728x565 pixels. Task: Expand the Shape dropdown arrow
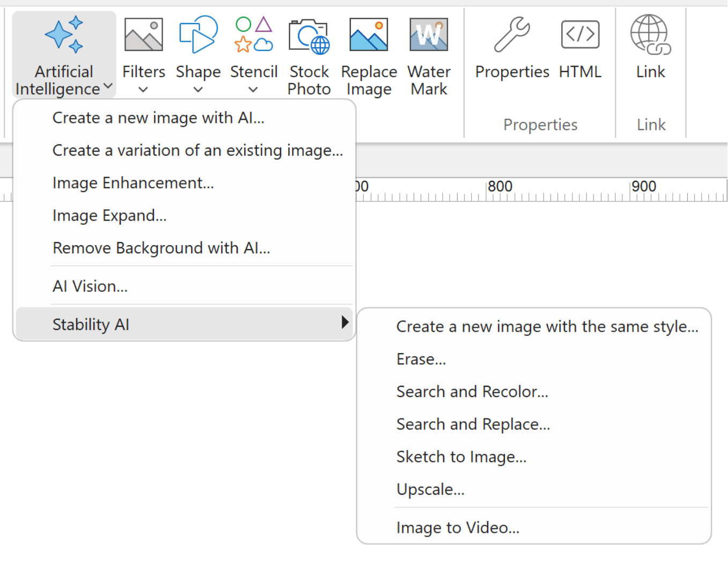pos(198,90)
